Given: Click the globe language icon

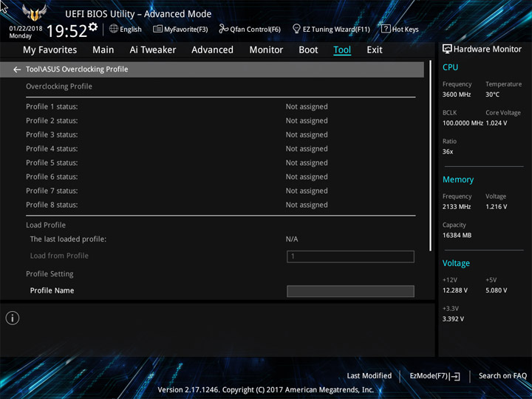Looking at the screenshot, I should pos(114,29).
